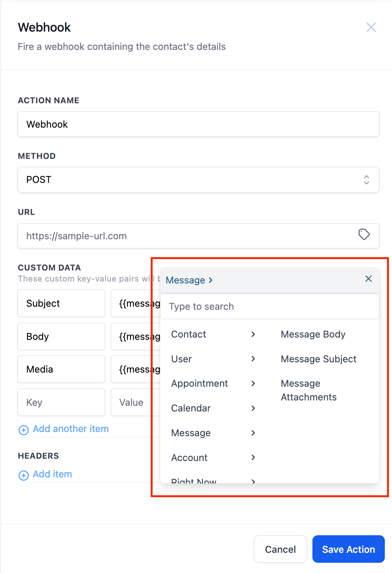Select Message Body from the value list
The image size is (392, 573).
tap(313, 335)
